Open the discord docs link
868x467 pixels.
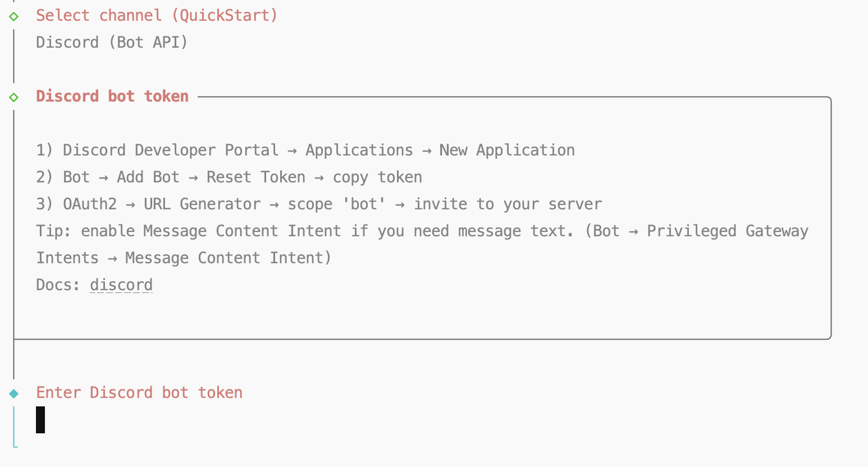[x=121, y=285]
